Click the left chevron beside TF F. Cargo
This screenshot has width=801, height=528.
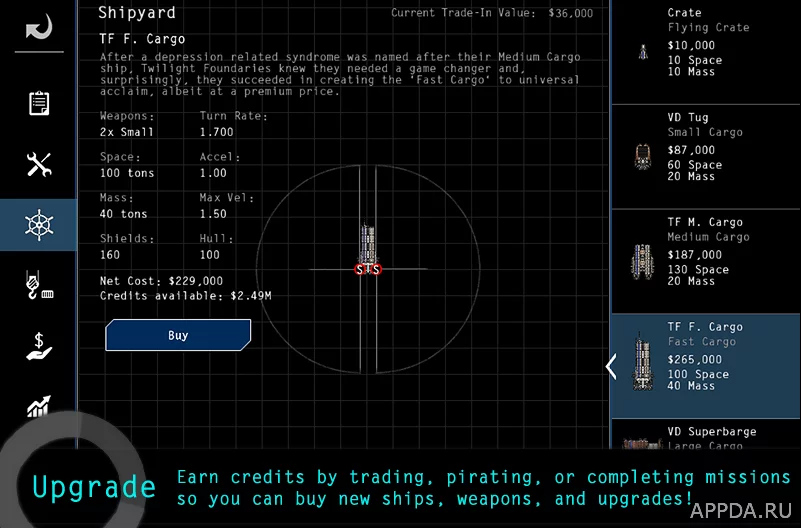611,366
